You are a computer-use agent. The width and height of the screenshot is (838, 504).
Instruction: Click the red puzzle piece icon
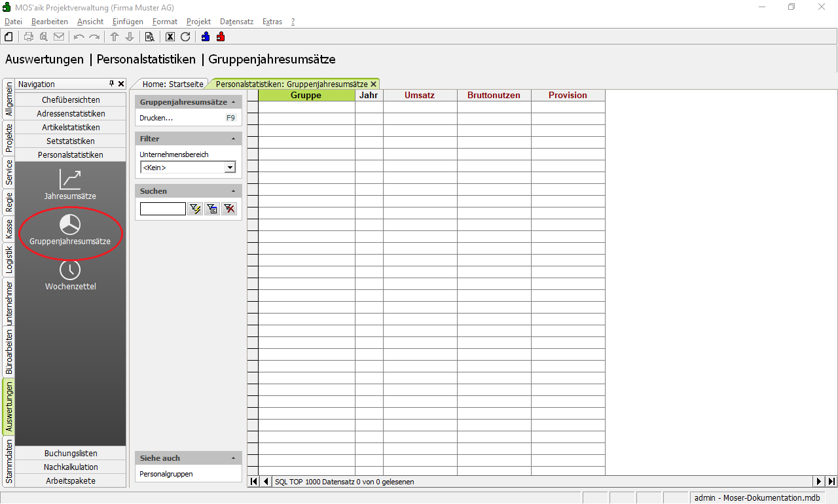coord(221,37)
